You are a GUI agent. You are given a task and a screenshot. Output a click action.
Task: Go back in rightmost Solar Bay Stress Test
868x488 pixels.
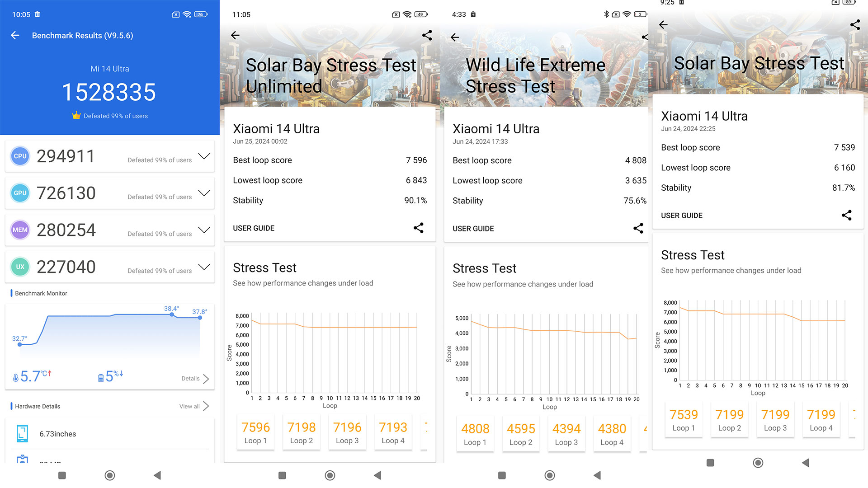click(x=663, y=25)
